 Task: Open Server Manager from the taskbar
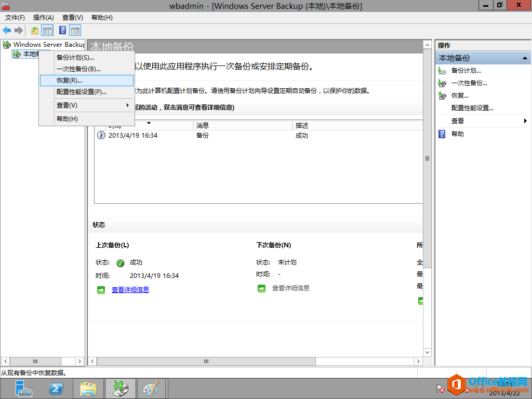click(24, 388)
